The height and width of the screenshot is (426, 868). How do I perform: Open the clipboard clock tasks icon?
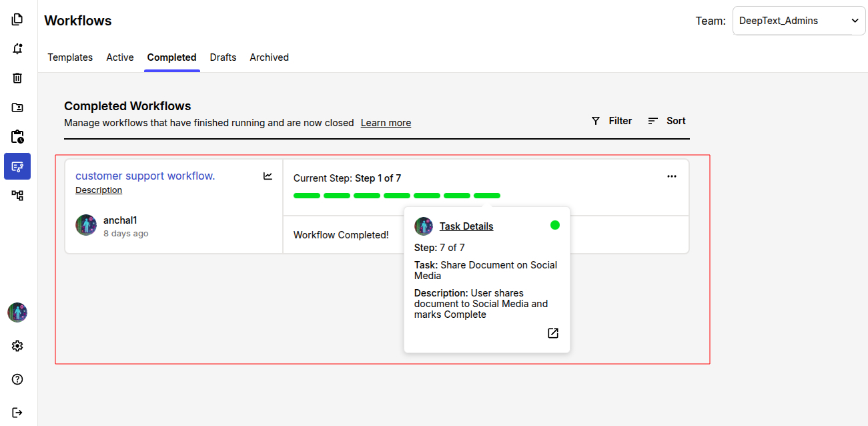click(17, 137)
